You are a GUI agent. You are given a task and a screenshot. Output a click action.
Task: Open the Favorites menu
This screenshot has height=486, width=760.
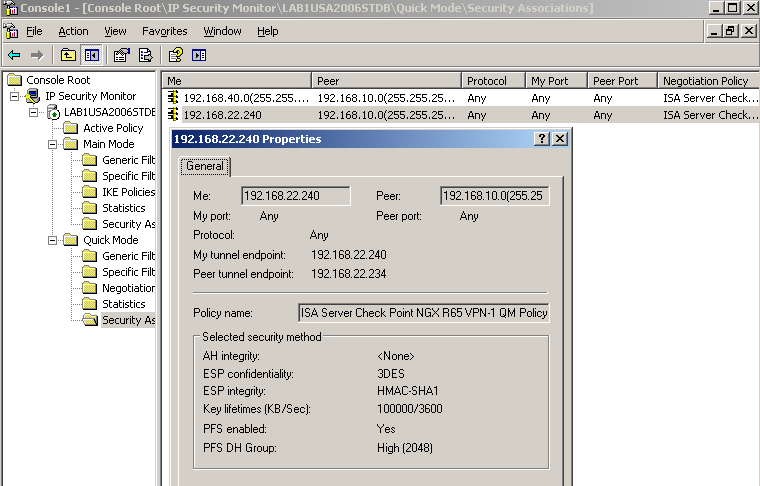point(164,31)
